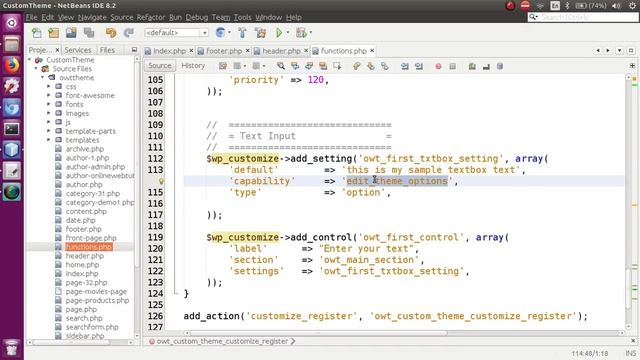This screenshot has width=640, height=360.
Task: Open Firefox from the Ubuntu dock
Action: (x=11, y=65)
